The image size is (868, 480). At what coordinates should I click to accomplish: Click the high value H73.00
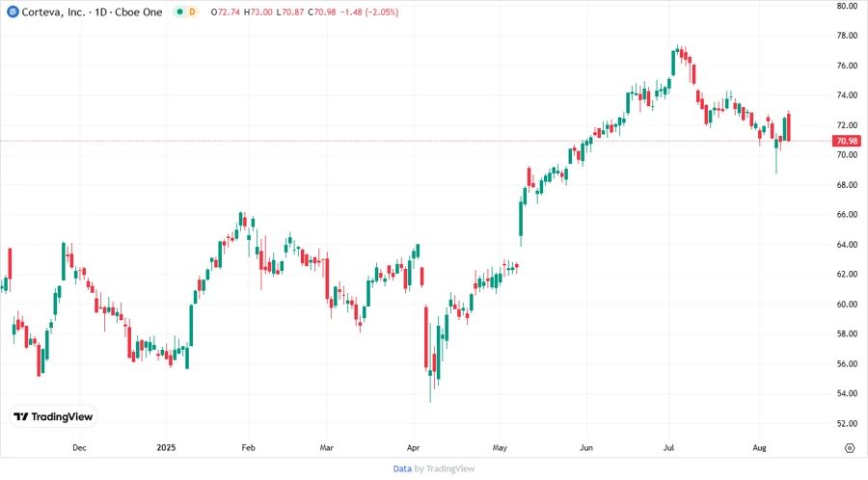258,13
